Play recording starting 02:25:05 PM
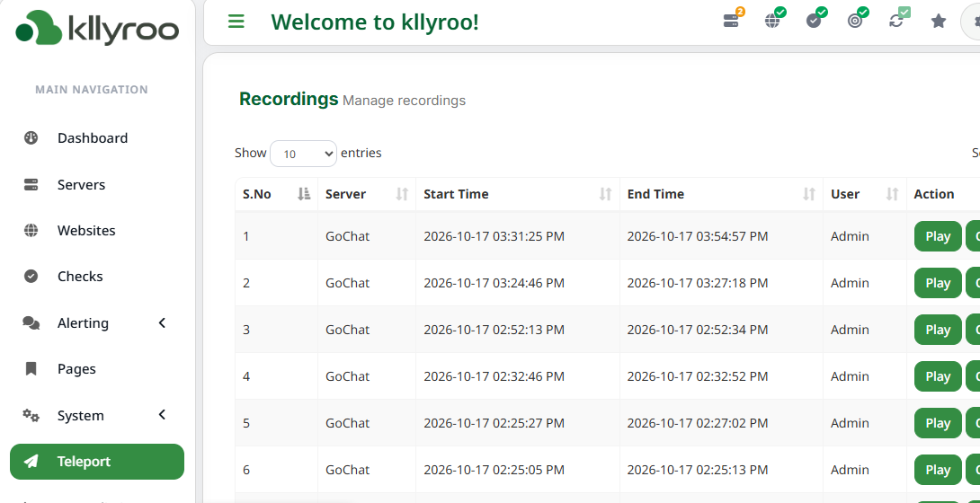The height and width of the screenshot is (503, 980). tap(938, 470)
